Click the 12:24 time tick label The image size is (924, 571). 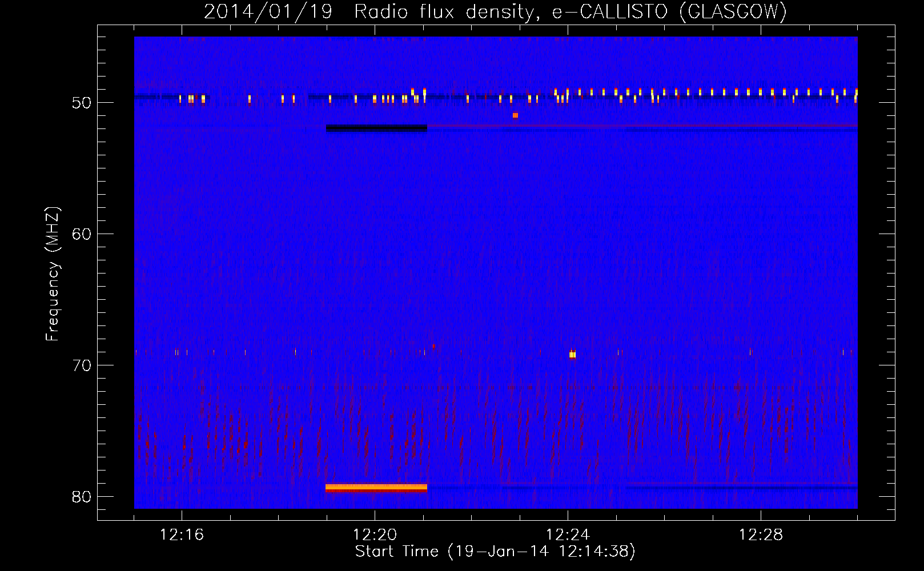tap(568, 535)
